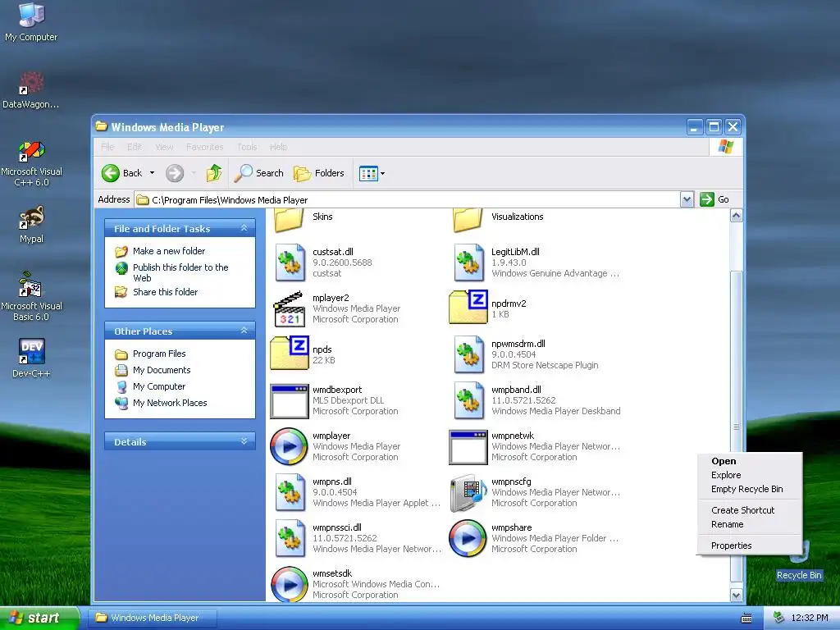Choose Open in the context menu
The height and width of the screenshot is (630, 840).
(x=750, y=461)
